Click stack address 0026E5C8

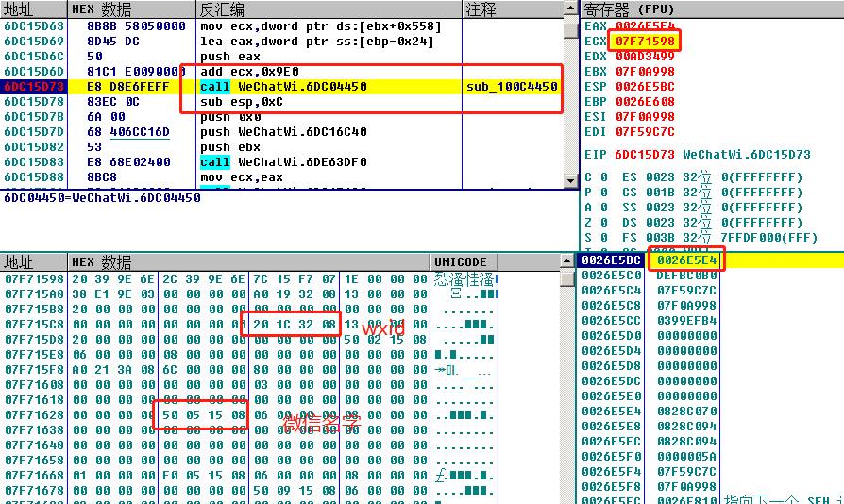[x=612, y=306]
